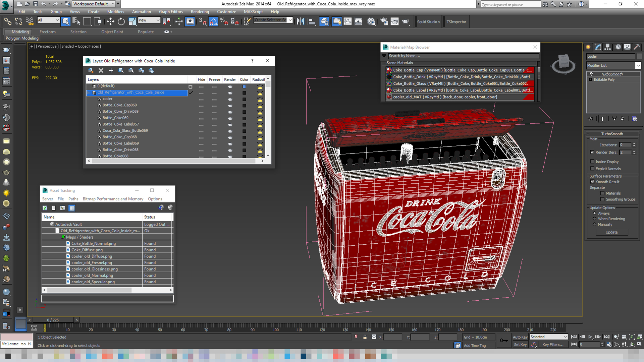Click the Mirror tool icon
Image resolution: width=644 pixels, height=362 pixels.
(301, 21)
